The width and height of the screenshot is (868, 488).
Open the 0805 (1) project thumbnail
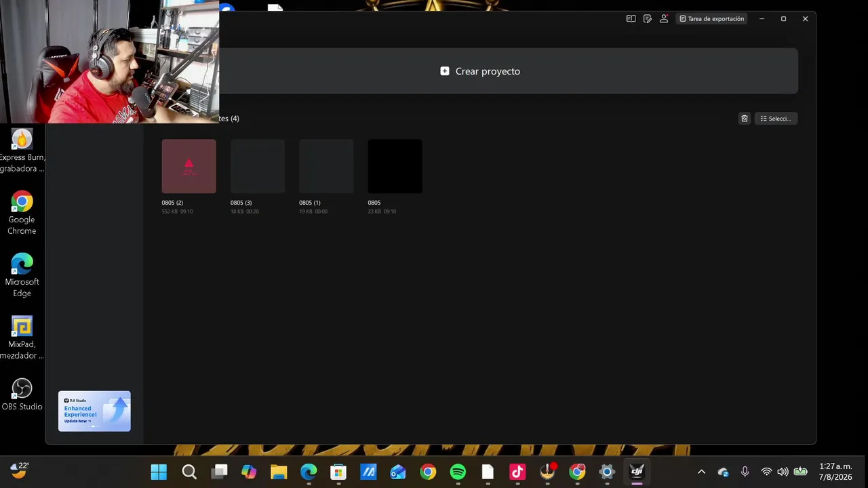point(326,166)
